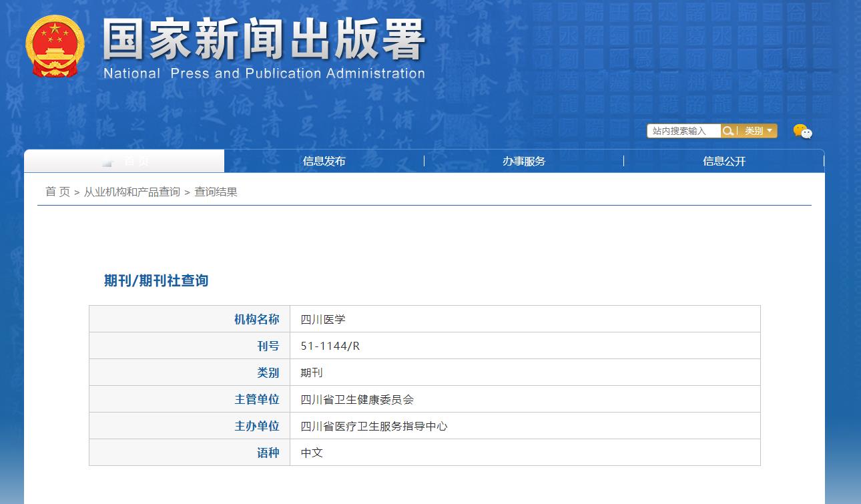Click the 四川省卫生健康委员会 cell
Screen dimensions: 861x504
[357, 399]
